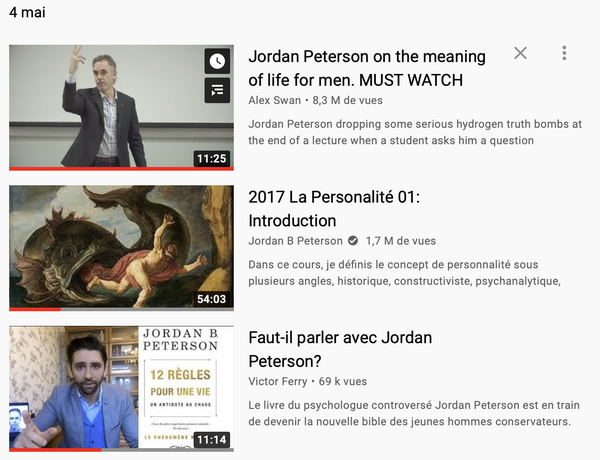Open the 12 Règles book thumbnail
This screenshot has height=460, width=600.
point(121,388)
